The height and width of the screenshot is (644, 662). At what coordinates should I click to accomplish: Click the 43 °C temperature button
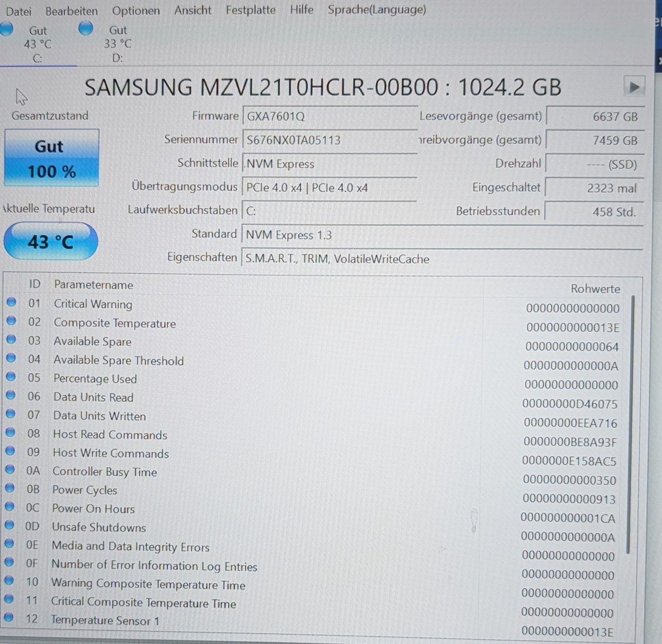coord(51,241)
